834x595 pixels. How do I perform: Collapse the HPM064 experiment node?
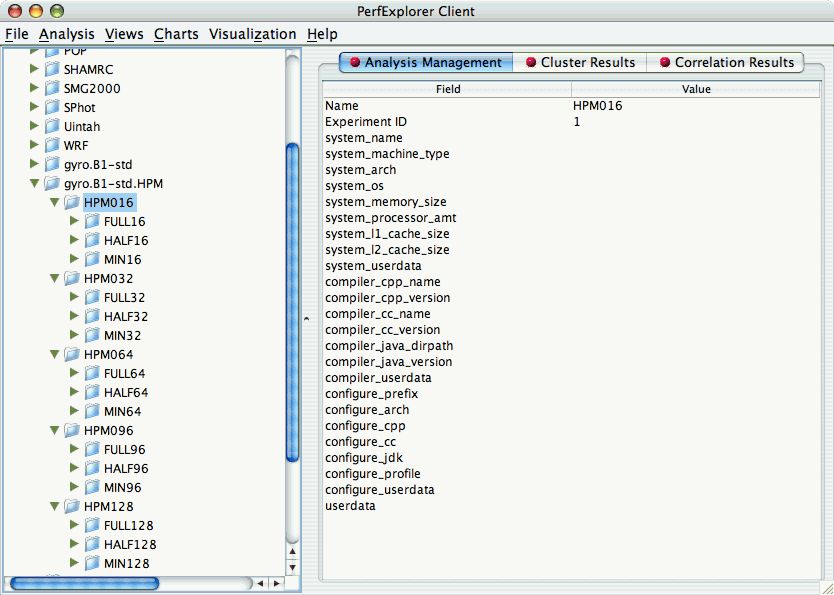[x=55, y=355]
